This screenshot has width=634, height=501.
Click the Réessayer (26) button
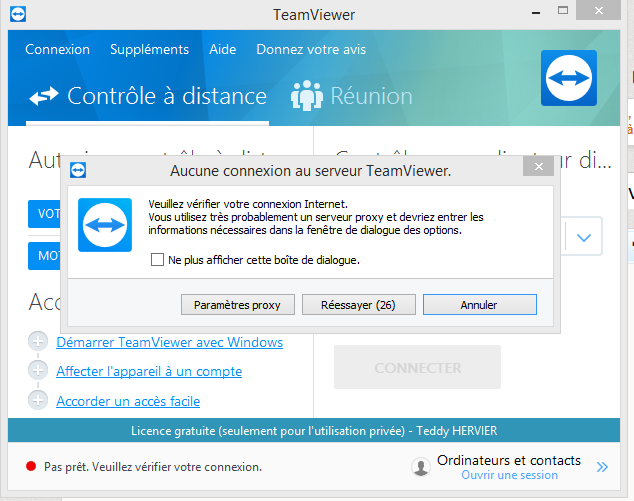pyautogui.click(x=359, y=304)
